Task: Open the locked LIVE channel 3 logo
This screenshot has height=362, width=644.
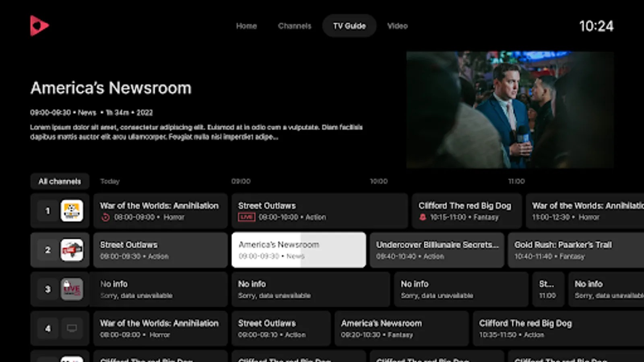Action: click(x=72, y=289)
